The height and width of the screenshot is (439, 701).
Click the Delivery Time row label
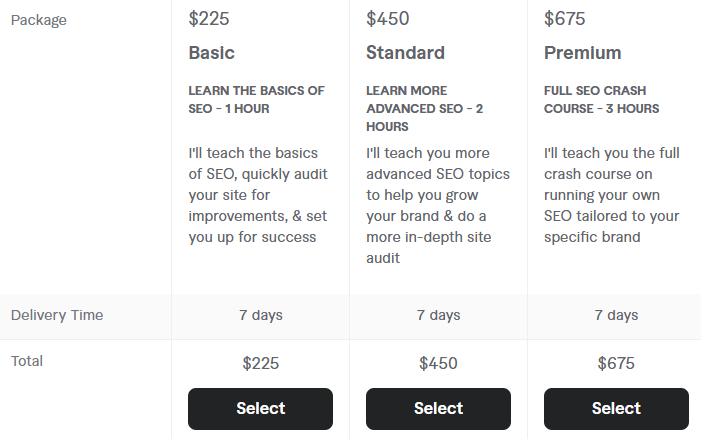click(x=57, y=315)
